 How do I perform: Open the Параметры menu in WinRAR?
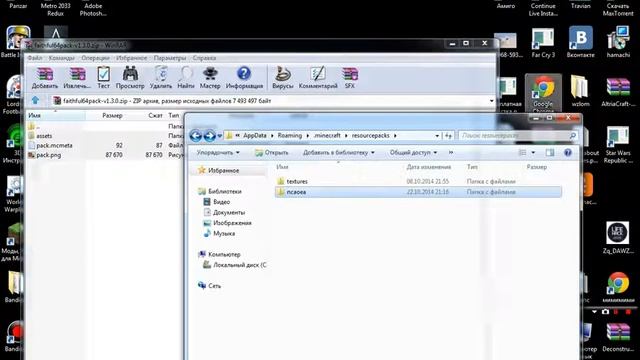tap(170, 58)
